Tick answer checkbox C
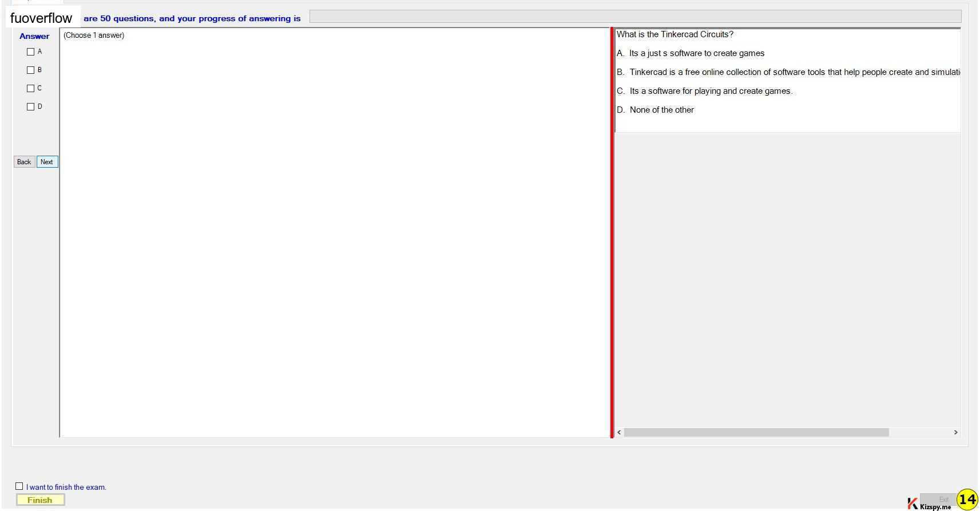980x511 pixels. tap(31, 88)
